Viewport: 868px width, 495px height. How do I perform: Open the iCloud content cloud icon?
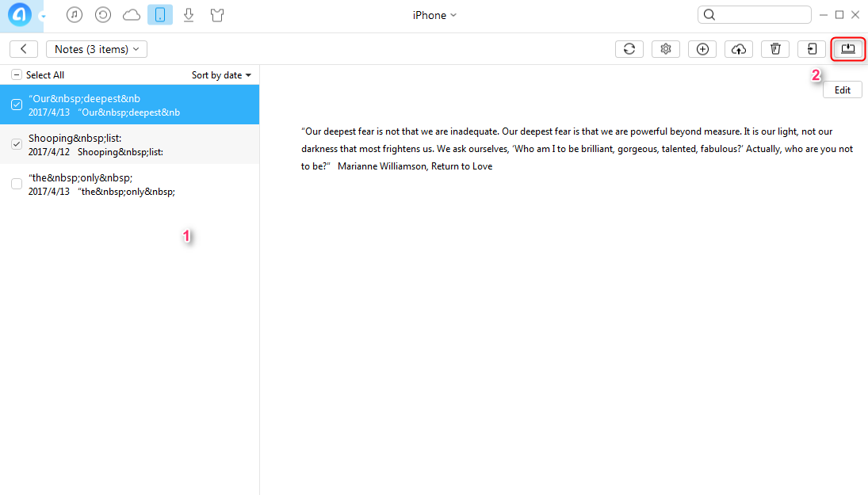(132, 15)
